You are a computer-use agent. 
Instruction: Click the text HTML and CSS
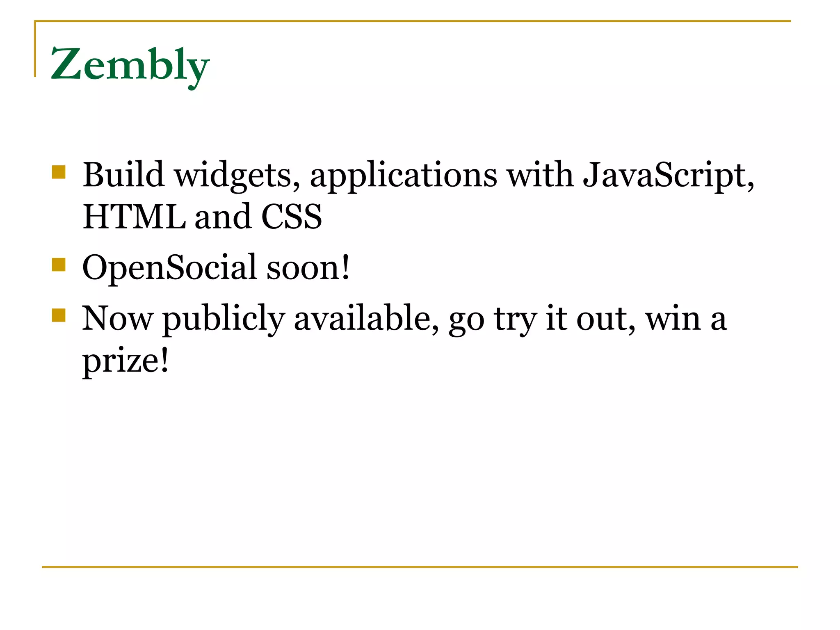click(x=202, y=216)
